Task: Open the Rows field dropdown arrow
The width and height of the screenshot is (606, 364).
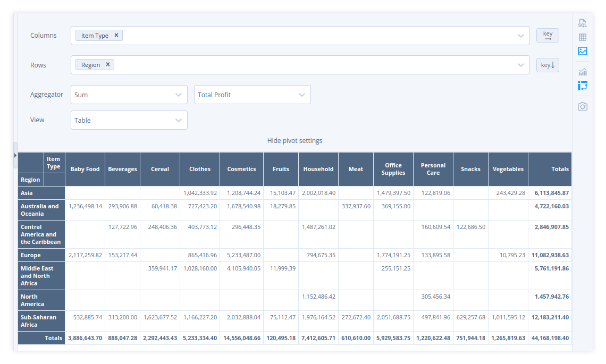Action: point(521,65)
